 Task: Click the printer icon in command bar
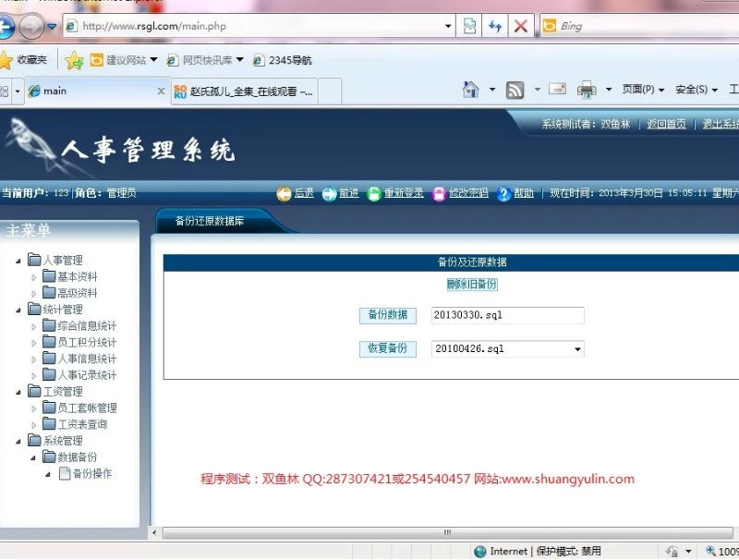click(587, 90)
